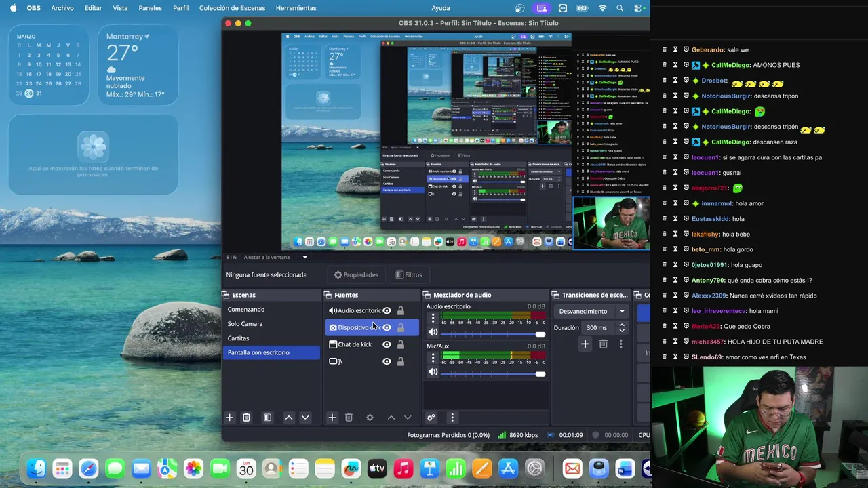868x488 pixels.
Task: Open Audio escritorio channel options dots
Action: click(433, 319)
